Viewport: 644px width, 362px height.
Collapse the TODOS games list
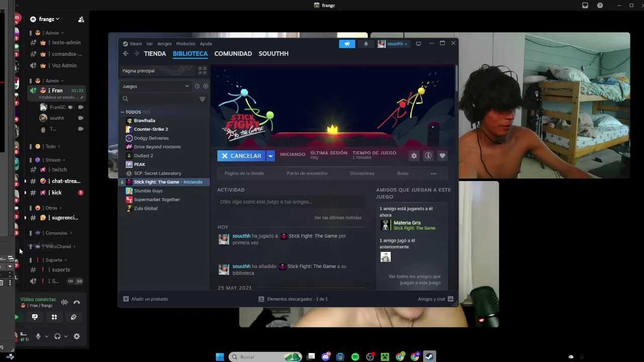pyautogui.click(x=122, y=112)
